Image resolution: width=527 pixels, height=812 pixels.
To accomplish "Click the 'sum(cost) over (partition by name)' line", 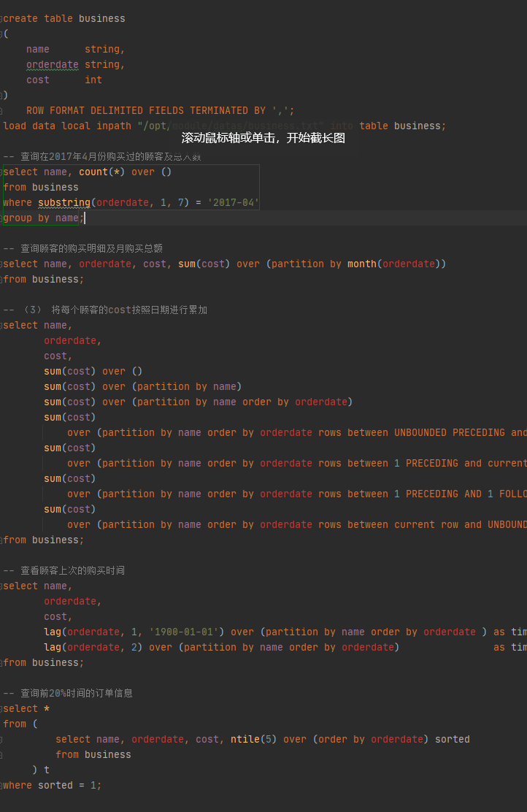I will coord(143,387).
